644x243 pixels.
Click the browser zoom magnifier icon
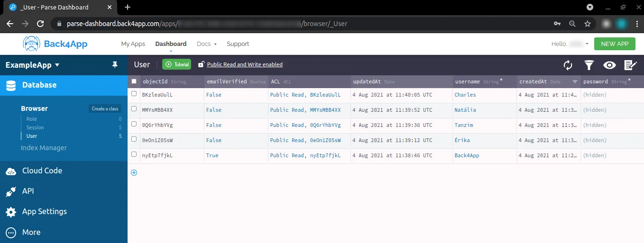[x=572, y=23]
